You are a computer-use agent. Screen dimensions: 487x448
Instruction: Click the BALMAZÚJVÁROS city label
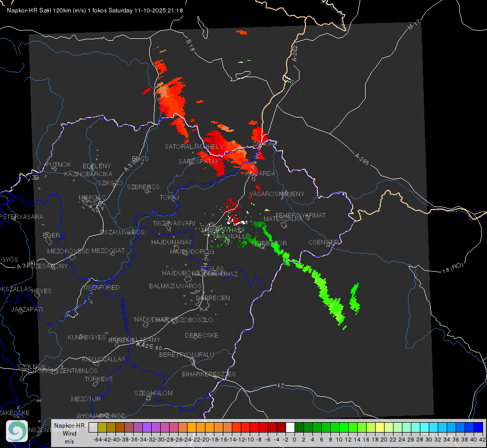pyautogui.click(x=176, y=286)
